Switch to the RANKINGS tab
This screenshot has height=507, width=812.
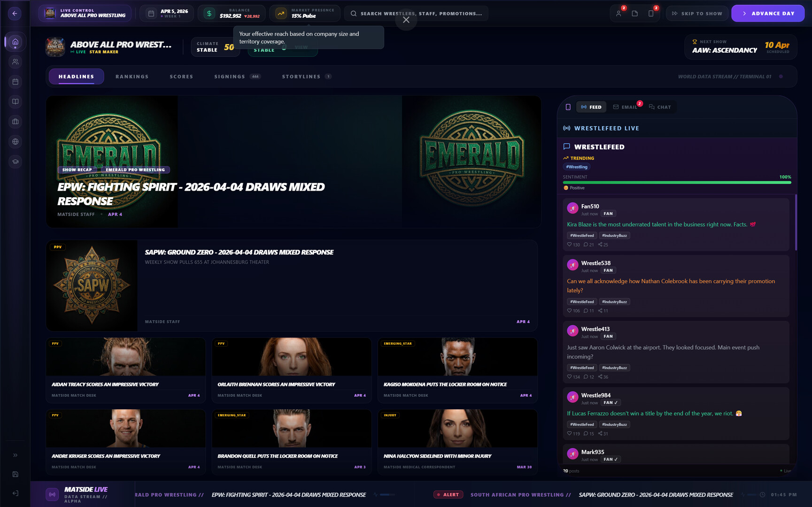click(132, 77)
